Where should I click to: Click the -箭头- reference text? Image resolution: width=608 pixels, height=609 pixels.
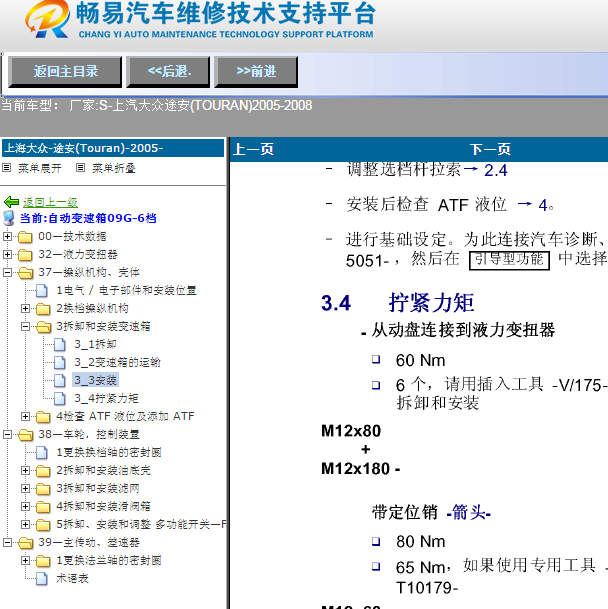[x=469, y=513]
